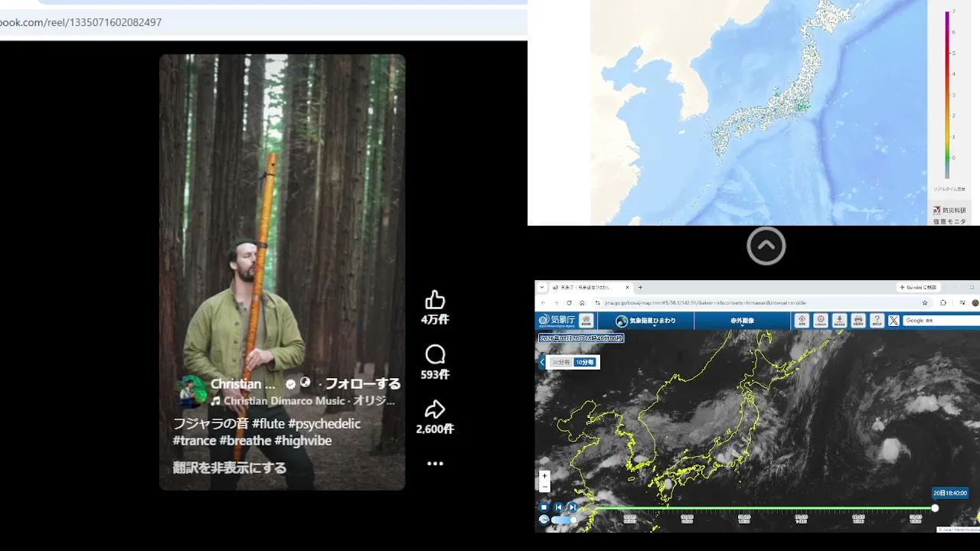This screenshot has width=980, height=551.
Task: Open the X (Twitter) icon on JMA page
Action: click(x=894, y=321)
